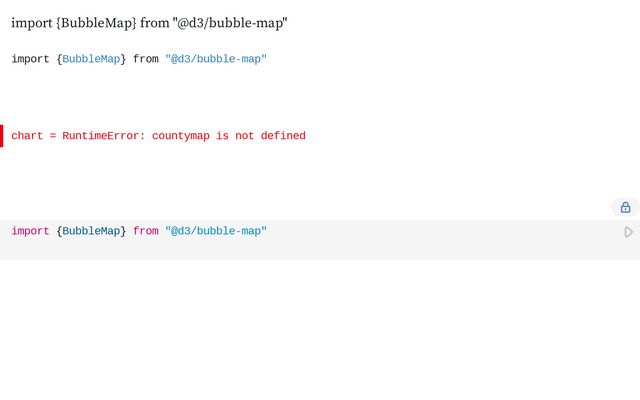Viewport: 640px width, 400px height.
Task: Click the "@d3/bubble-map" string in editor
Action: tap(216, 231)
